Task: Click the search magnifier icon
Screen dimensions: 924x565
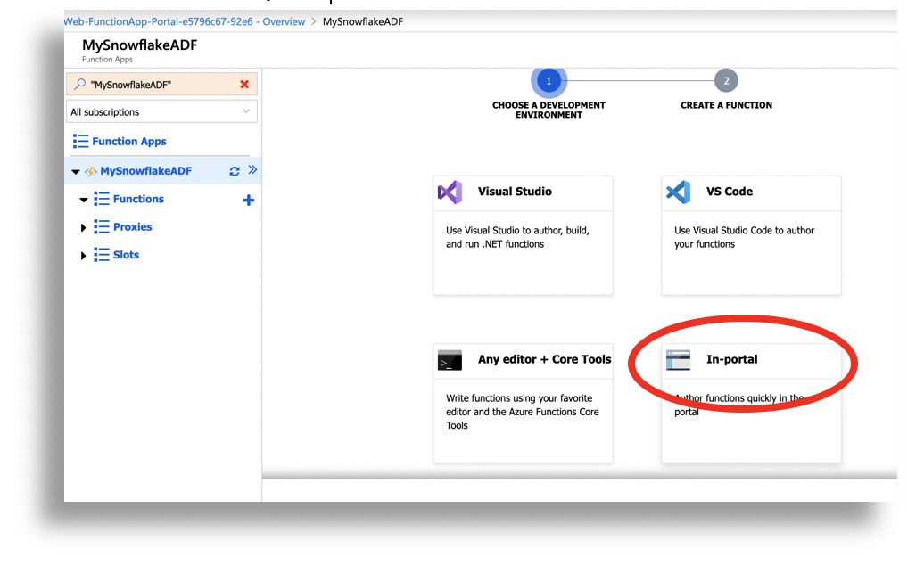Action: coord(79,84)
